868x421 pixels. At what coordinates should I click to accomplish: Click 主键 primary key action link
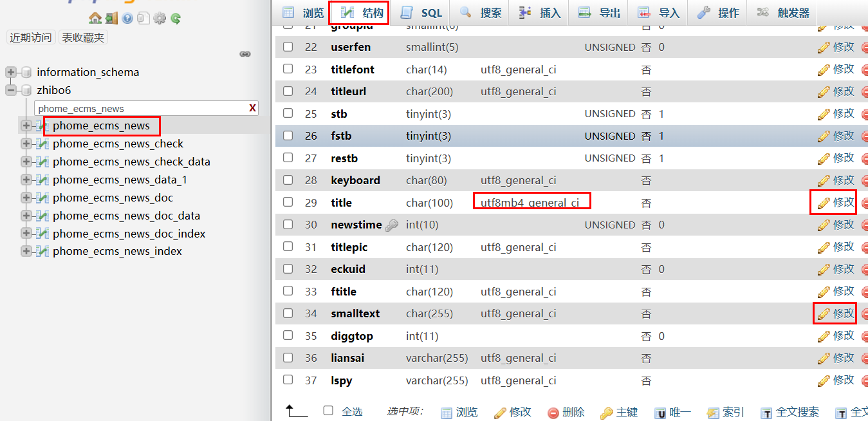coord(619,412)
